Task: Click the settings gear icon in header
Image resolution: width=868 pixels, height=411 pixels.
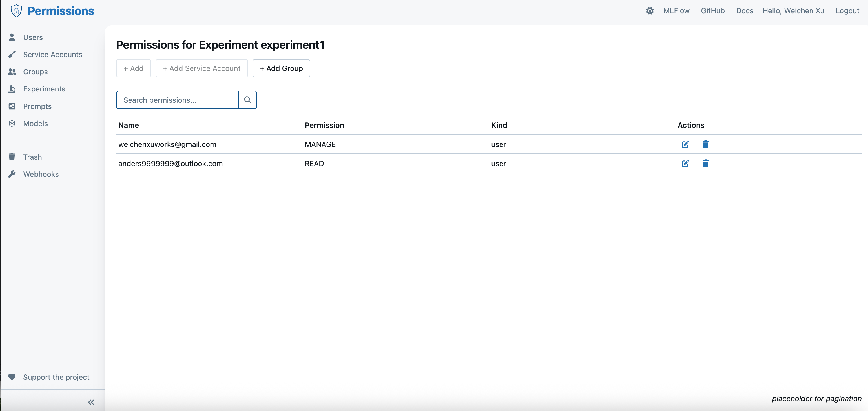Action: [650, 11]
